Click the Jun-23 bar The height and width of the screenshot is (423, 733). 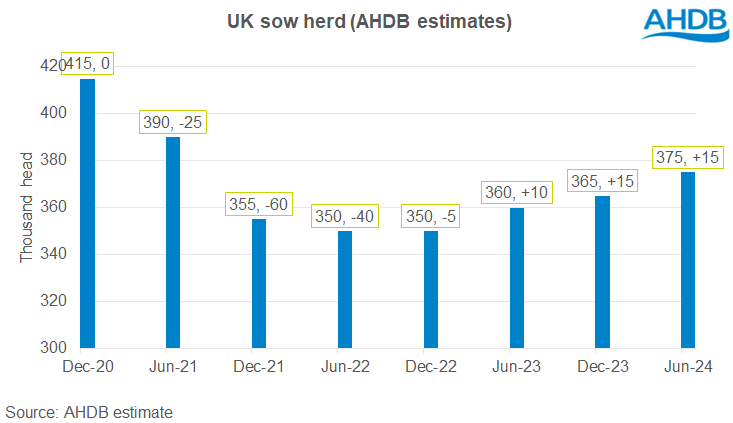coord(517,278)
